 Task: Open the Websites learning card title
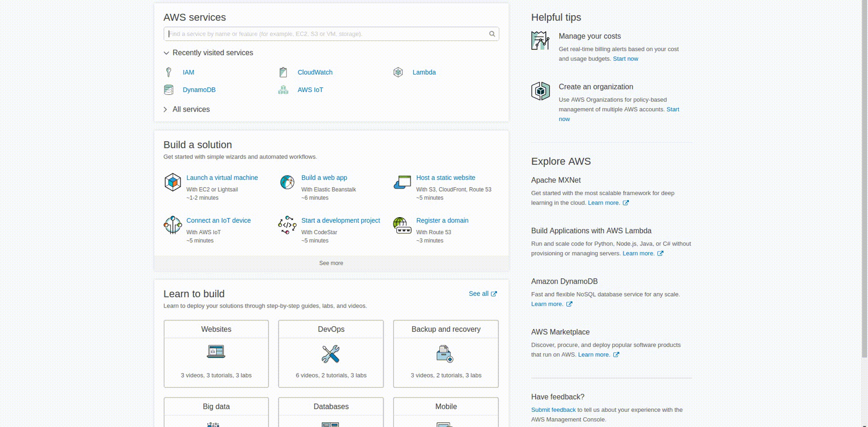[x=216, y=329]
